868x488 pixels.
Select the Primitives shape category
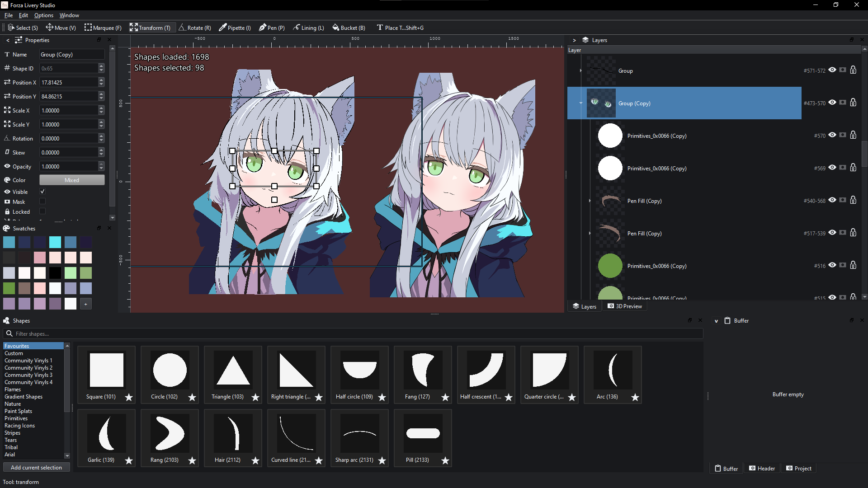(x=16, y=418)
